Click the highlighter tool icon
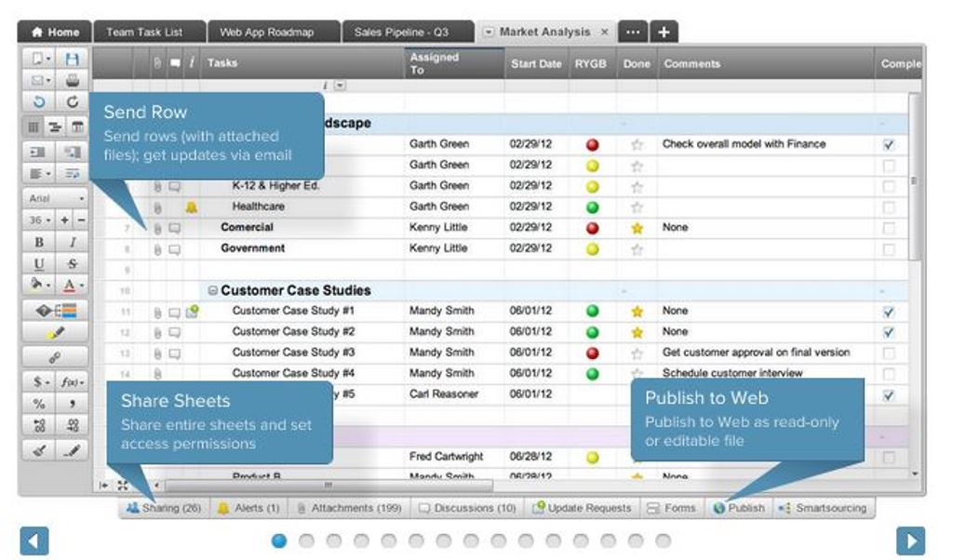 click(56, 332)
